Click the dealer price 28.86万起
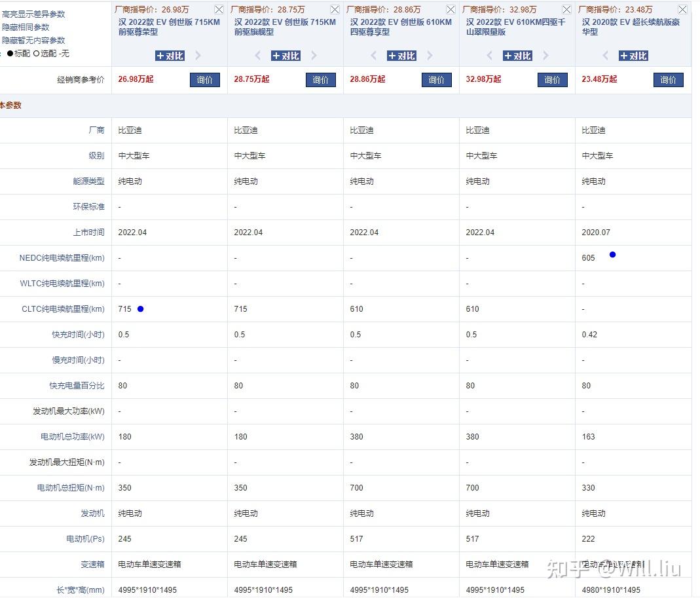700x598 pixels. click(367, 79)
